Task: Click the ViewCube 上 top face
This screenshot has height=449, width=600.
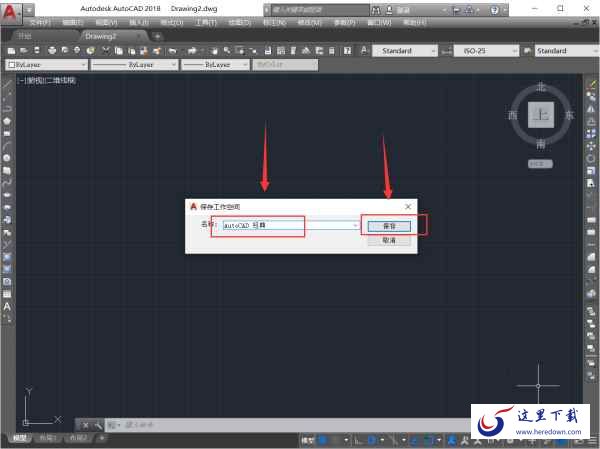Action: click(541, 114)
